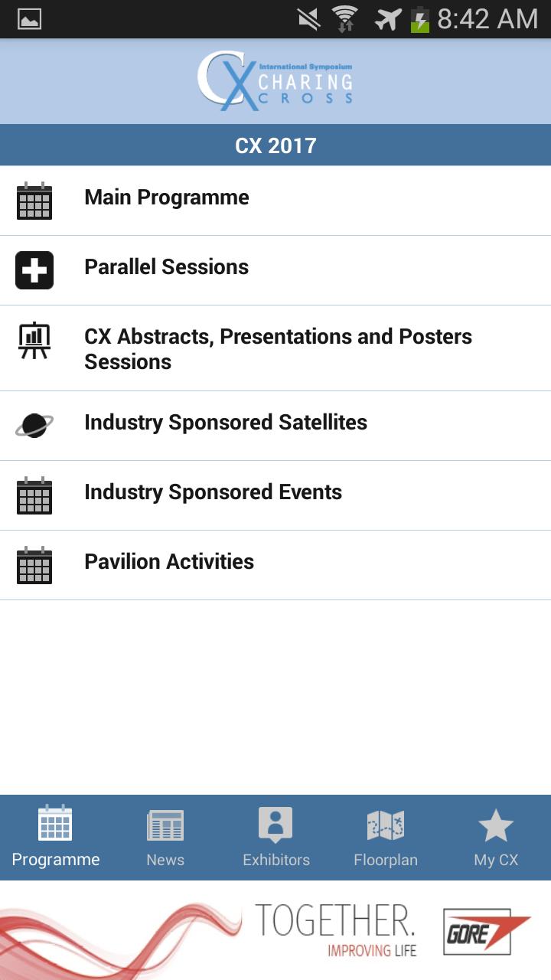
Task: Tap the presentation board icon for CX Abstracts
Action: tap(34, 341)
